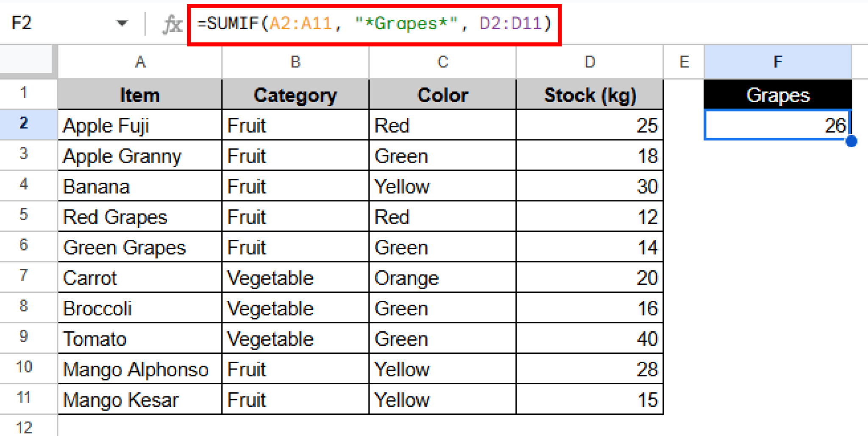
Task: Click row header 11
Action: pyautogui.click(x=24, y=399)
